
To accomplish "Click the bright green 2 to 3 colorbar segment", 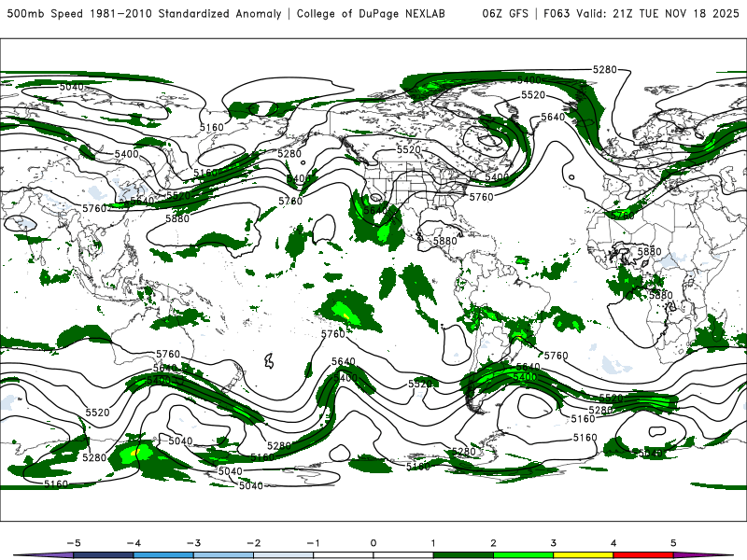I will (x=523, y=555).
